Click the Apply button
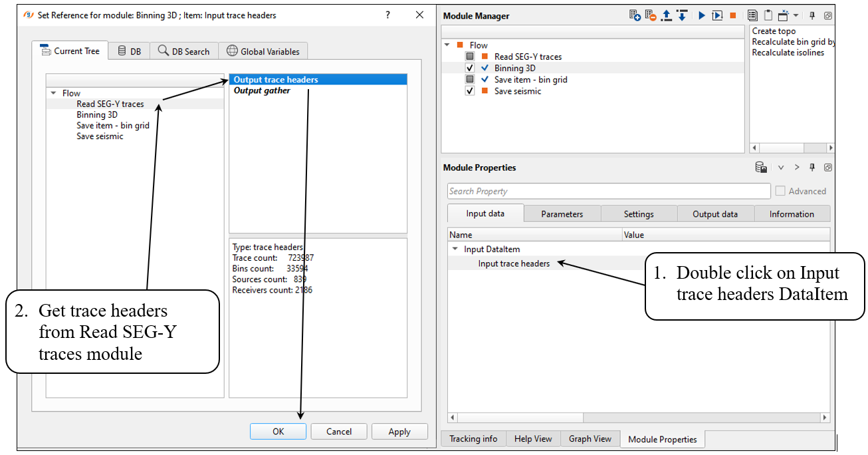Image resolution: width=868 pixels, height=455 pixels. coord(399,432)
